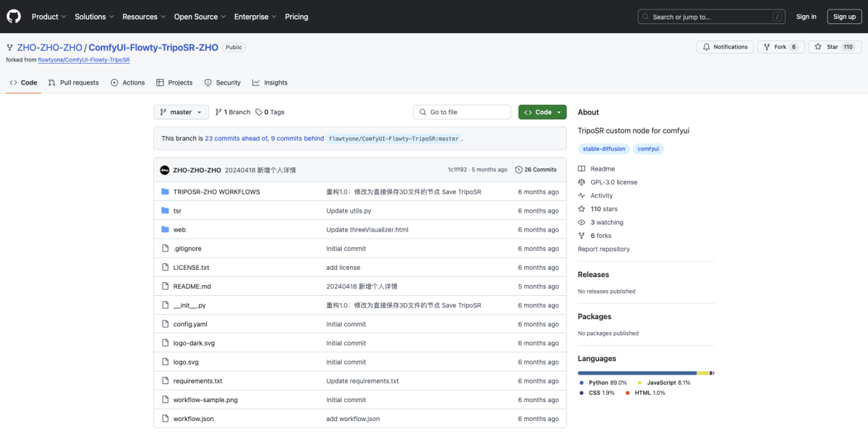This screenshot has width=868, height=434.
Task: Click the Go to file search field
Action: [467, 112]
